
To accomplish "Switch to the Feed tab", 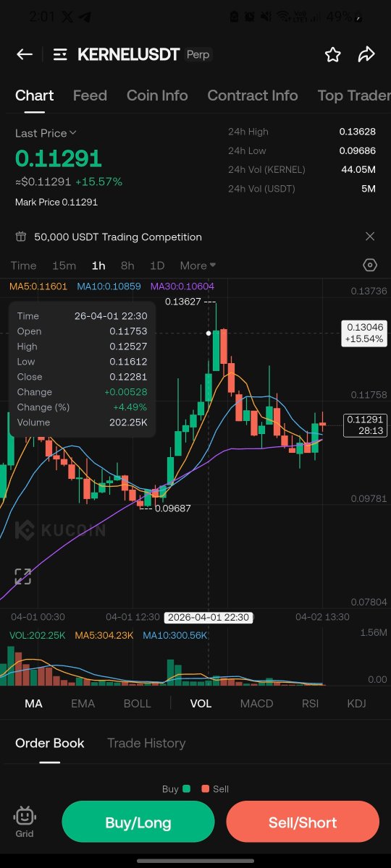I will click(90, 95).
